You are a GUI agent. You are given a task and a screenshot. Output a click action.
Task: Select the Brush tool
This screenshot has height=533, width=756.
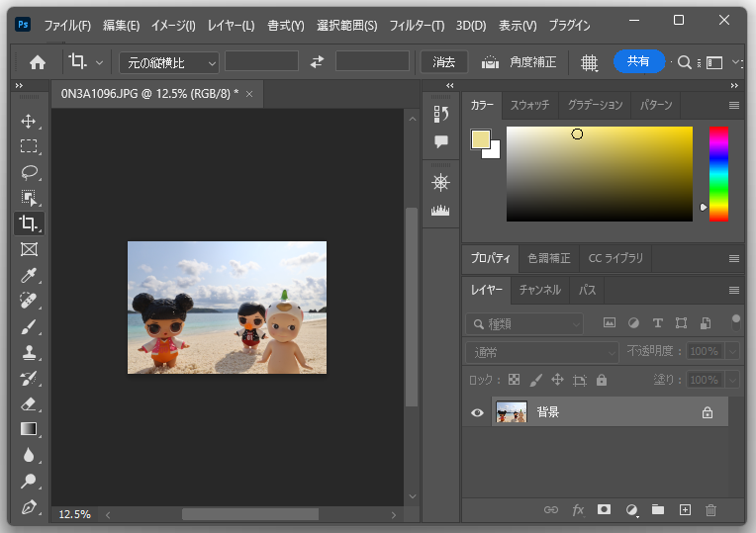pyautogui.click(x=29, y=326)
